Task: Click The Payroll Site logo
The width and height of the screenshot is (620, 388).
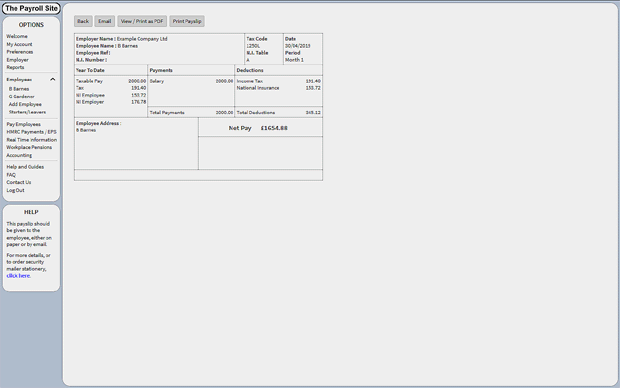Action: click(x=31, y=8)
